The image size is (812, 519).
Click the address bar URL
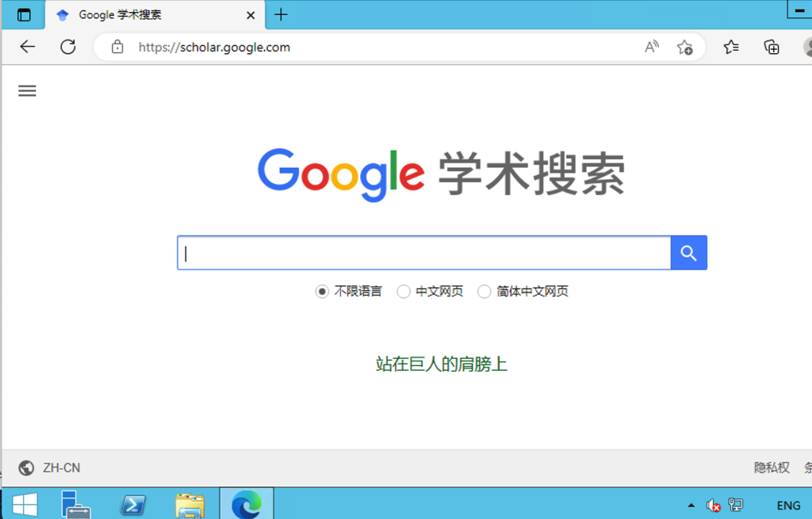click(214, 47)
